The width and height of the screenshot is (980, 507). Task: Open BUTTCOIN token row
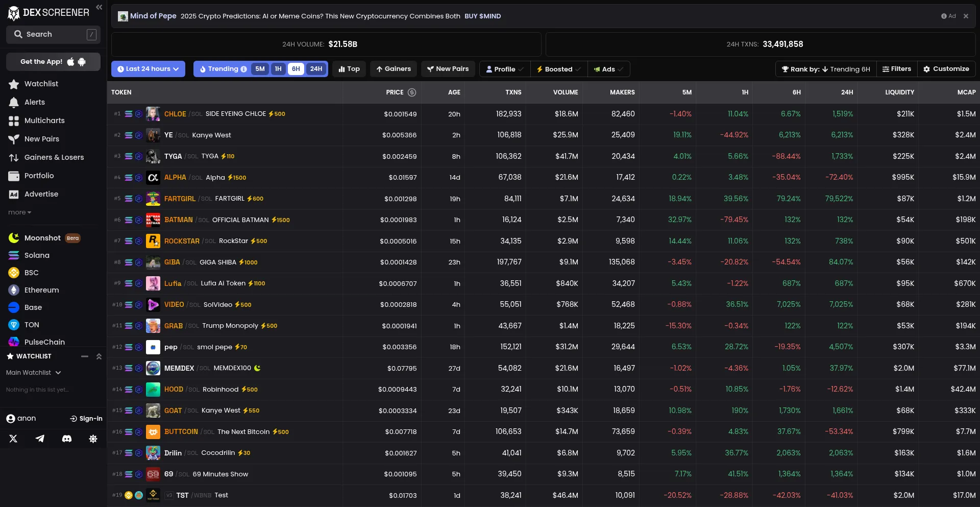(543, 432)
